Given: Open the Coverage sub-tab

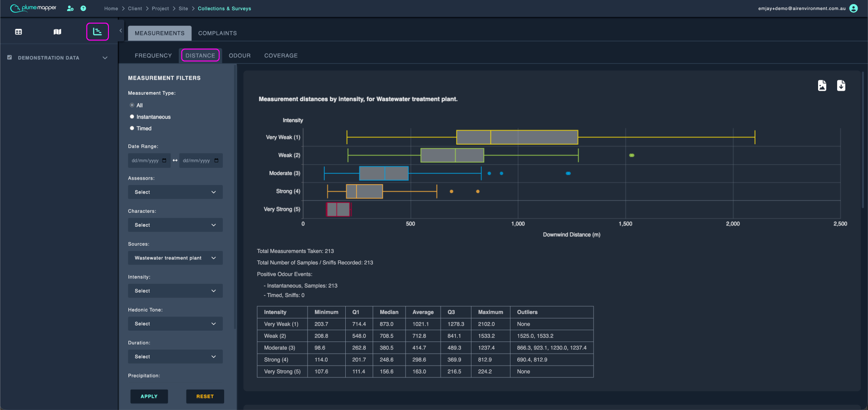Looking at the screenshot, I should (x=281, y=55).
